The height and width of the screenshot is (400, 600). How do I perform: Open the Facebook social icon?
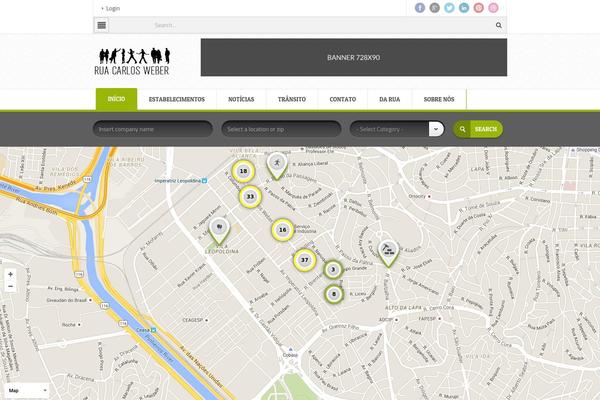(420, 8)
